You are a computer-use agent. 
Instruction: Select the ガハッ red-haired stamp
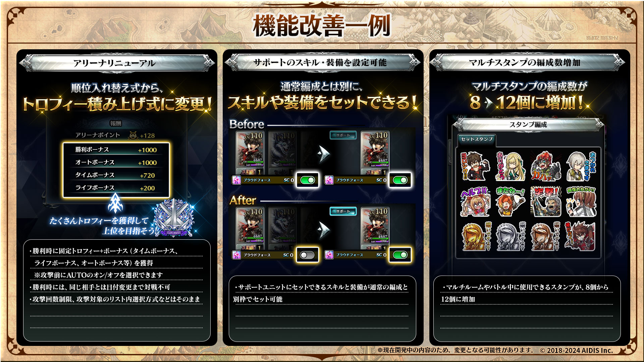pyautogui.click(x=546, y=166)
